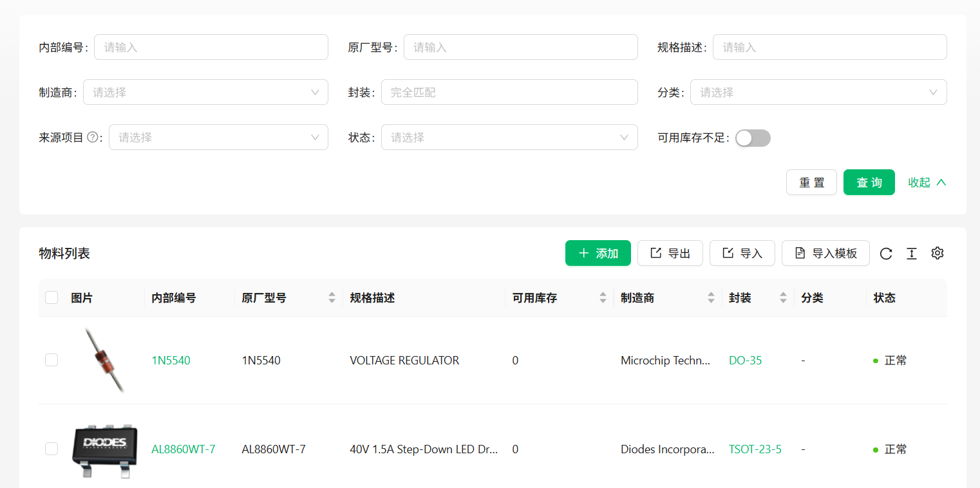Click the help icon next to 来源项目
The height and width of the screenshot is (488, 980).
pyautogui.click(x=93, y=137)
